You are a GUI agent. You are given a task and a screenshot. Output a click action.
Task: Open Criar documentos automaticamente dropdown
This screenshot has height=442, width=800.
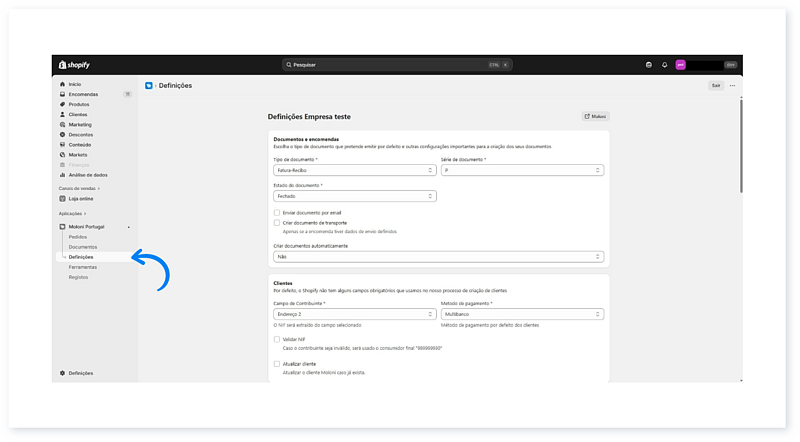tap(438, 256)
